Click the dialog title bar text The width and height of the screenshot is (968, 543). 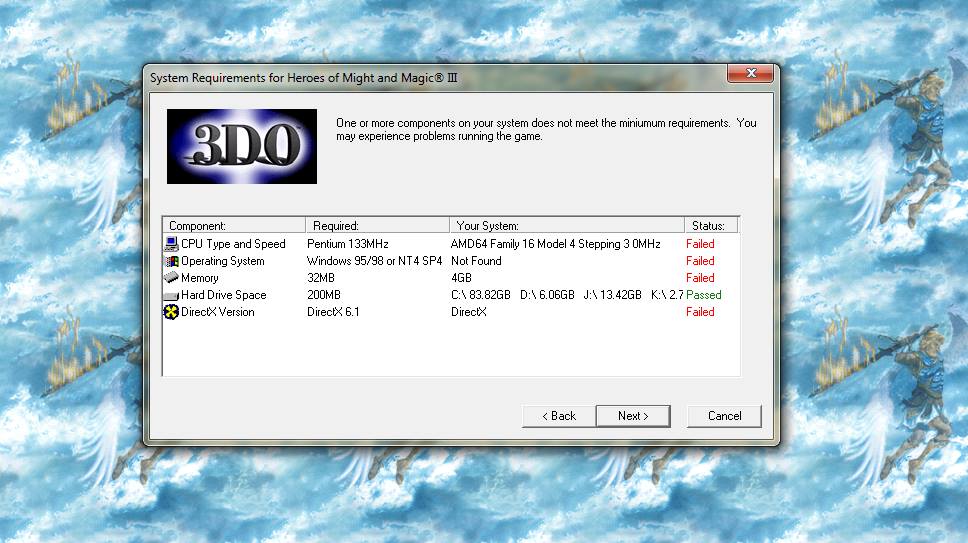tap(304, 78)
